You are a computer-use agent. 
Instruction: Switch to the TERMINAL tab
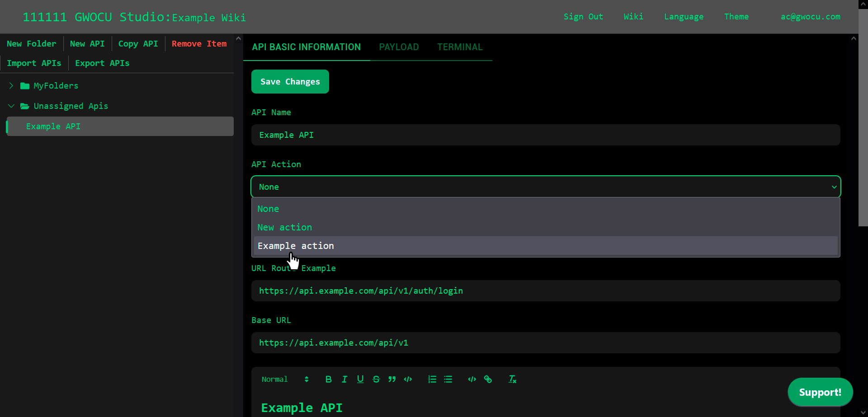460,47
